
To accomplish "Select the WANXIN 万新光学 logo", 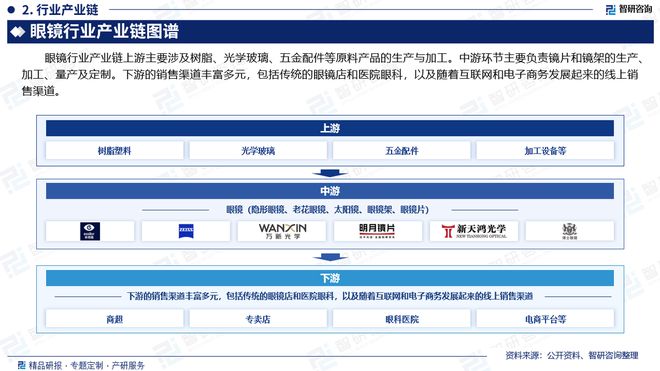I will [x=282, y=231].
